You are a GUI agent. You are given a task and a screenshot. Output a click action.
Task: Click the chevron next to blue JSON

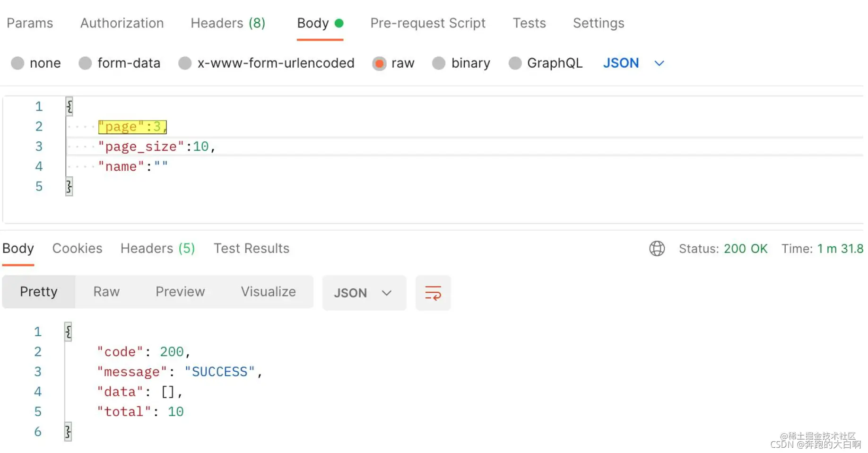[x=659, y=63]
